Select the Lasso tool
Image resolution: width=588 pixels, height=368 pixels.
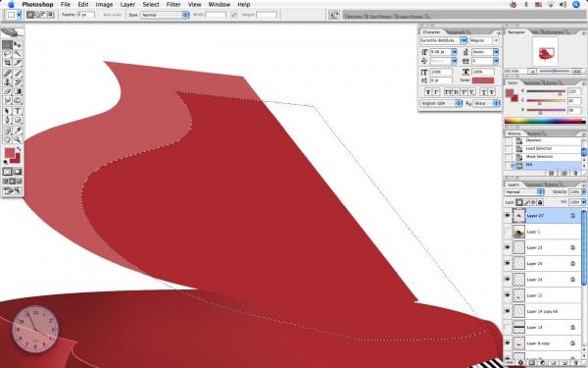point(7,54)
